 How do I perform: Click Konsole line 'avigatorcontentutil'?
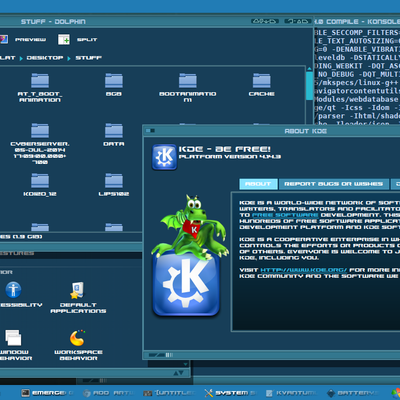pos(357,91)
